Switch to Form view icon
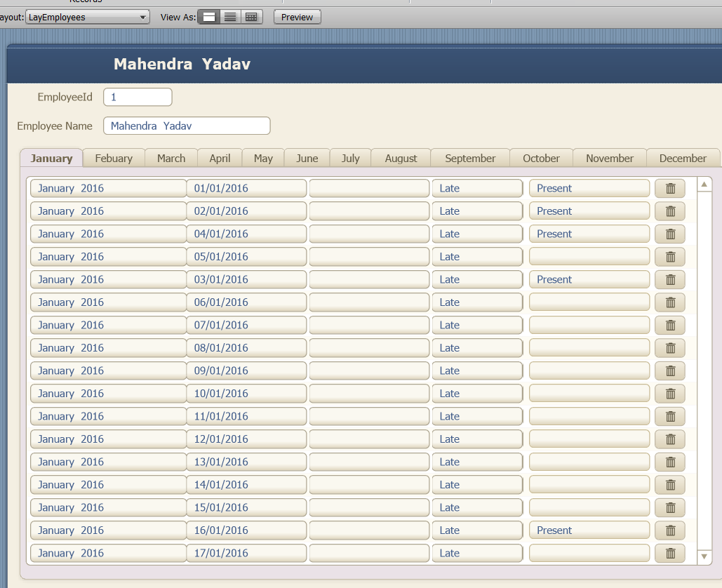722x588 pixels. pyautogui.click(x=209, y=17)
